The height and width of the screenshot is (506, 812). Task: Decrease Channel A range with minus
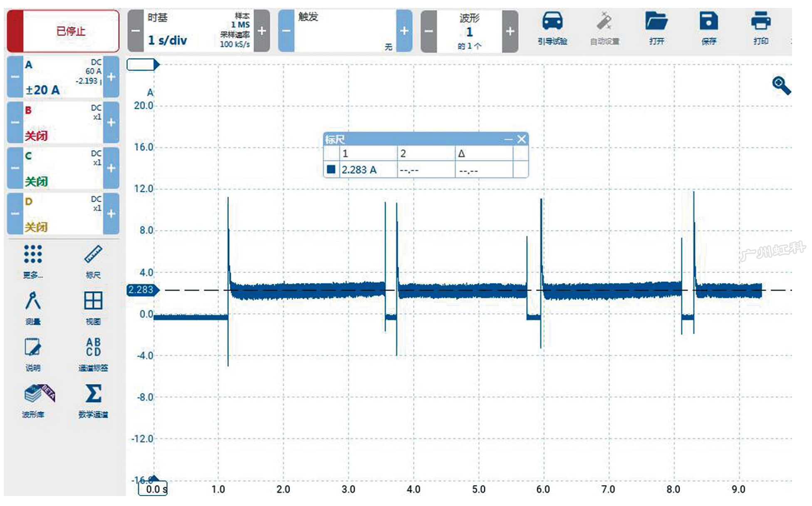pos(15,77)
